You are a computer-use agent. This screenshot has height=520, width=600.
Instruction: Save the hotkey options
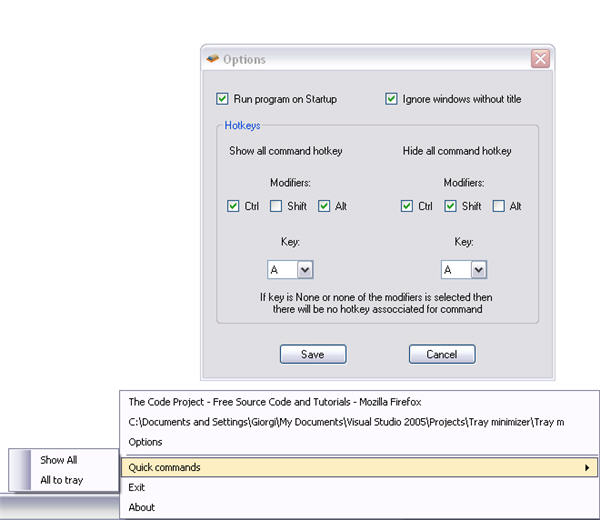coord(313,354)
